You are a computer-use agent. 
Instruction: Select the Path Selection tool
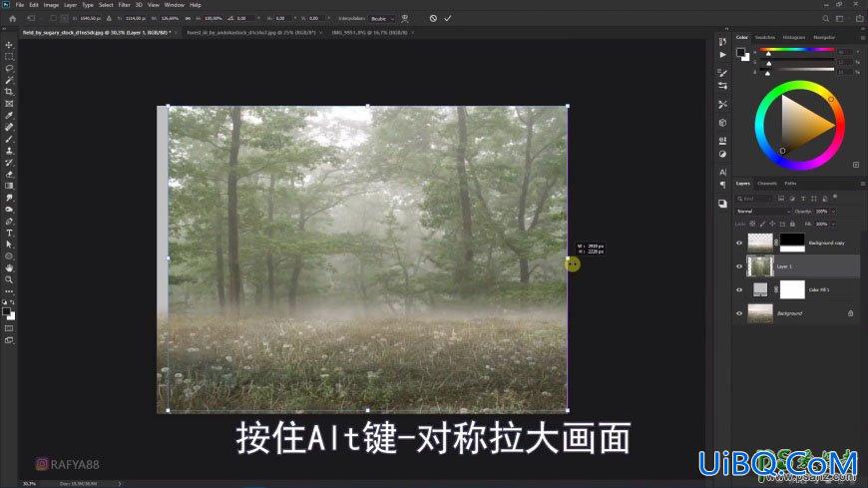pos(9,244)
